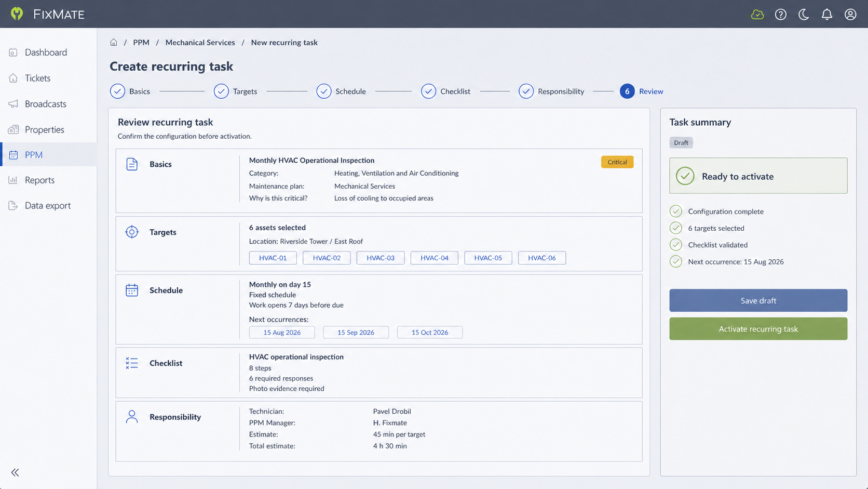The image size is (868, 489).
Task: Click the Checklist section list icon
Action: click(x=132, y=363)
